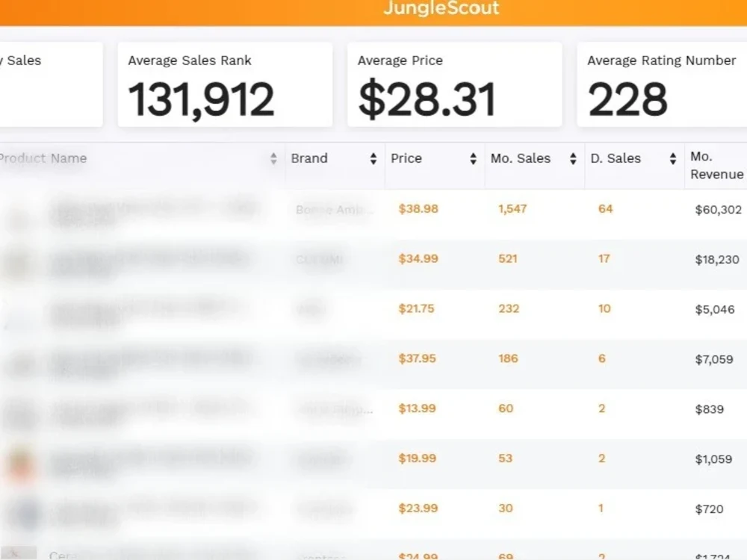Screen dimensions: 747x560
Task: Click daily sales value 10
Action: coord(604,309)
